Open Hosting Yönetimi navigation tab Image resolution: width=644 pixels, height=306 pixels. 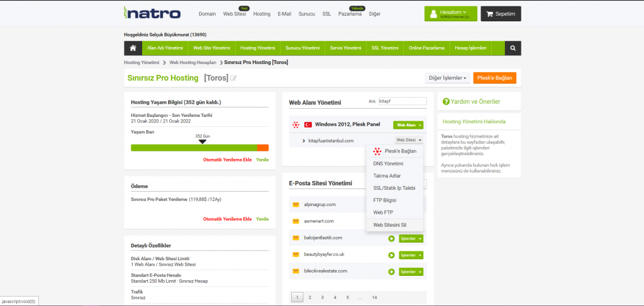[x=257, y=48]
